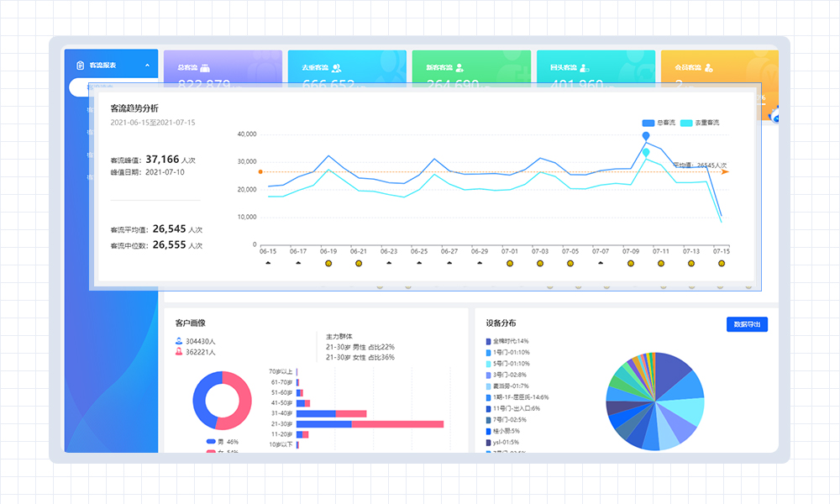Viewport: 840px width, 504px height.
Task: Click the icon on the 会员客流 card
Action: click(709, 67)
